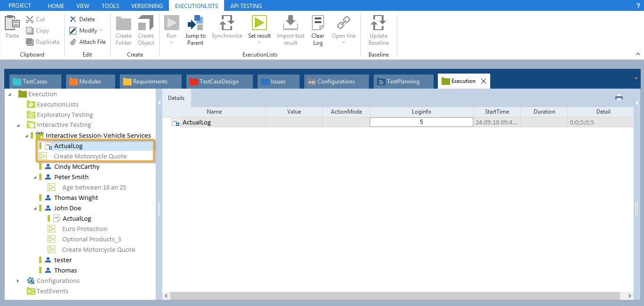
Task: Click the print icon in Details pane
Action: coord(619,98)
